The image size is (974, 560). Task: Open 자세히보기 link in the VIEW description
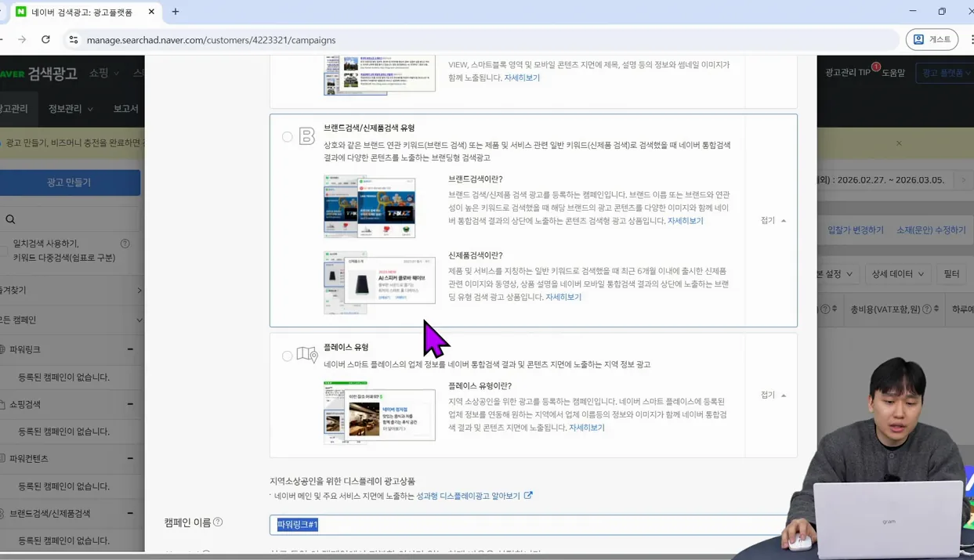point(522,78)
